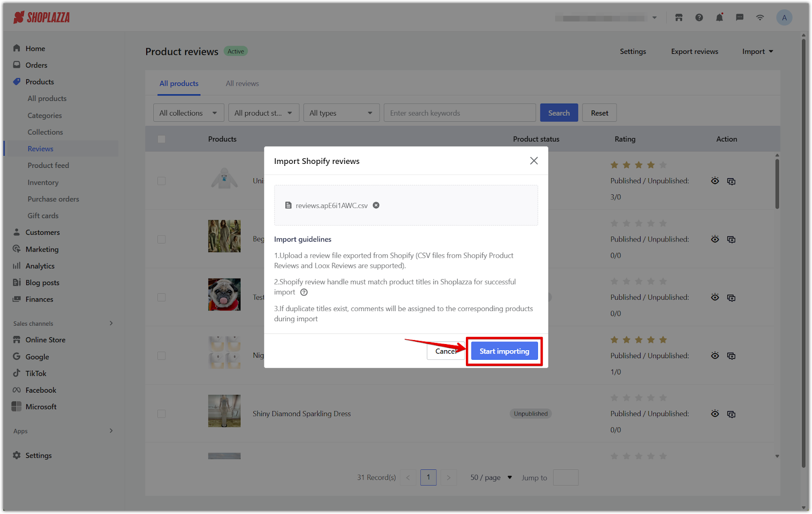Click the Reset button
This screenshot has width=812, height=514.
pos(599,113)
